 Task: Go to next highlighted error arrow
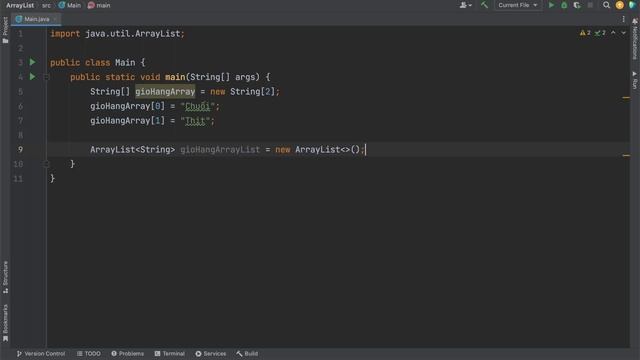coord(623,33)
